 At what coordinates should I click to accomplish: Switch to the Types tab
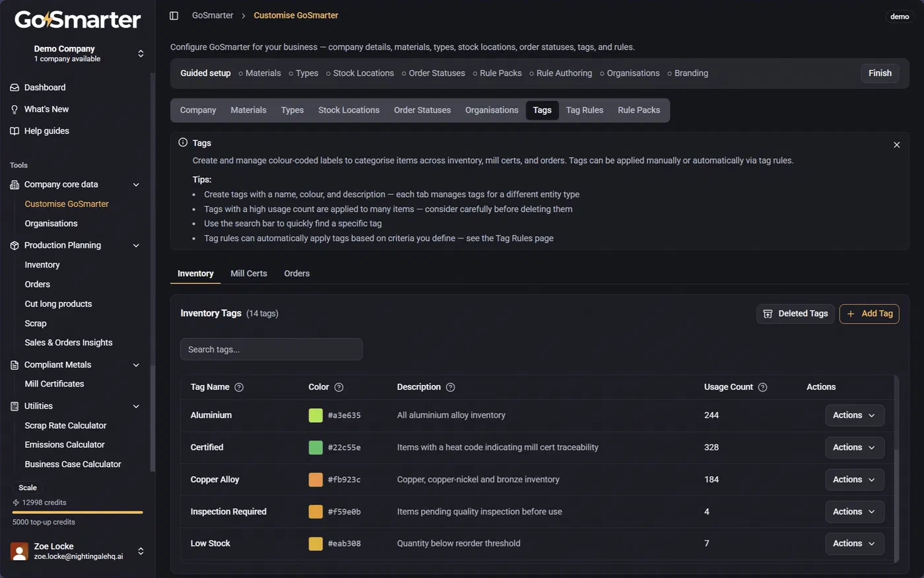pos(292,110)
